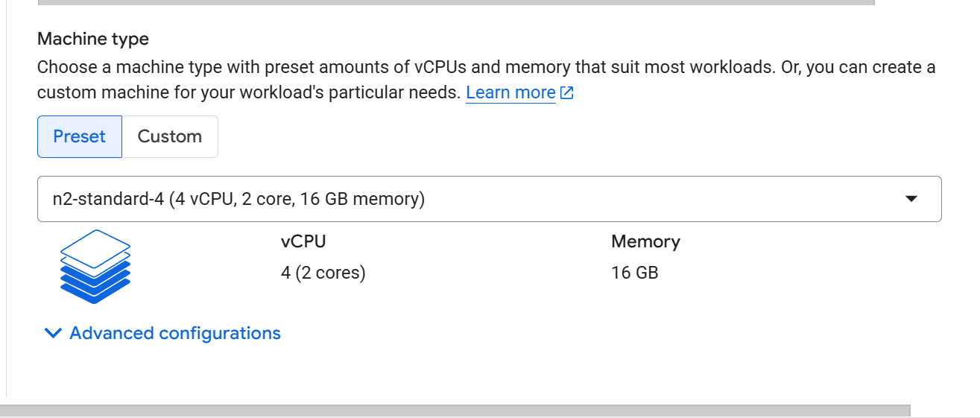Click the dropdown arrow in machine type selector

tap(910, 199)
